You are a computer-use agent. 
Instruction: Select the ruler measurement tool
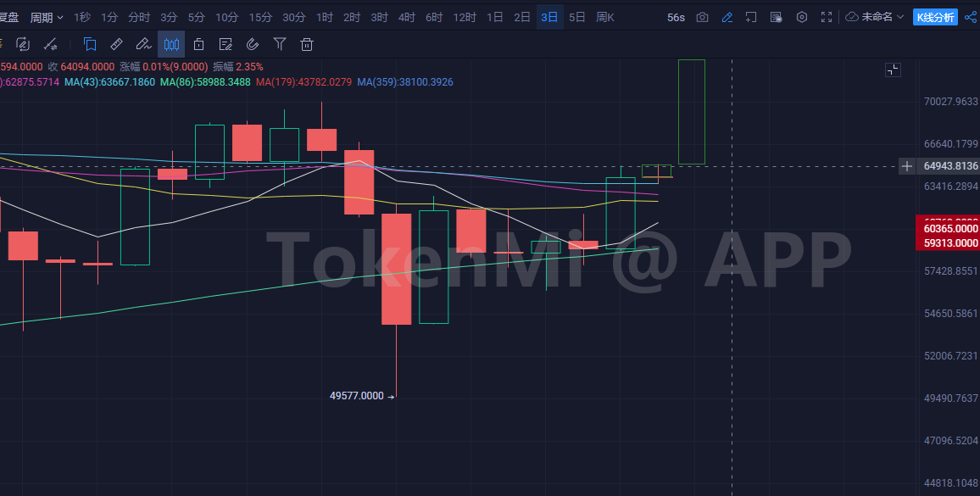coord(117,44)
